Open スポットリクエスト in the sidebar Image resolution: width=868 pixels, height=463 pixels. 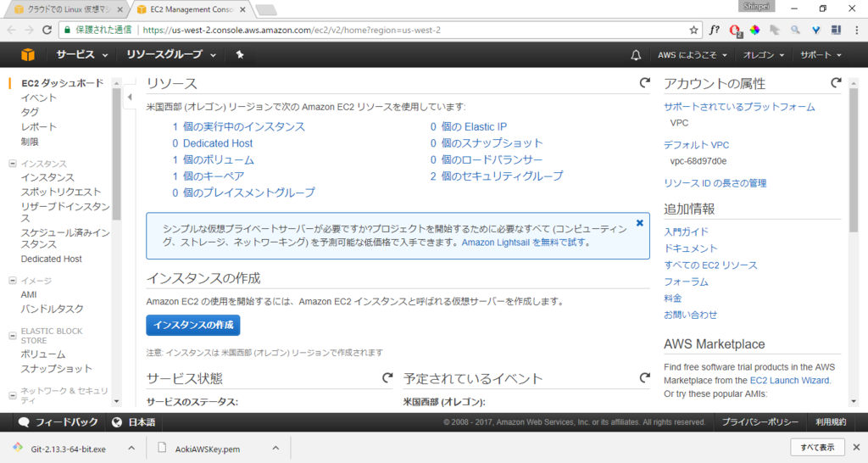click(x=61, y=192)
